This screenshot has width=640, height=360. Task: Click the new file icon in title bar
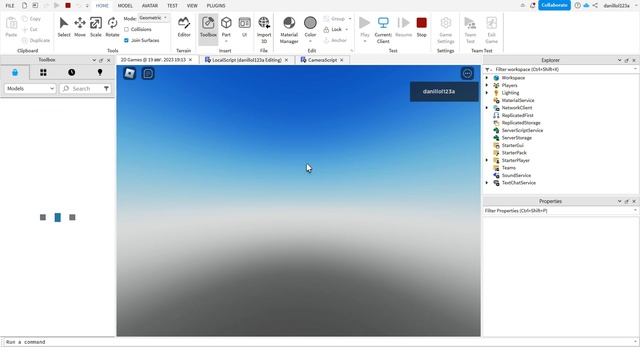pyautogui.click(x=24, y=6)
